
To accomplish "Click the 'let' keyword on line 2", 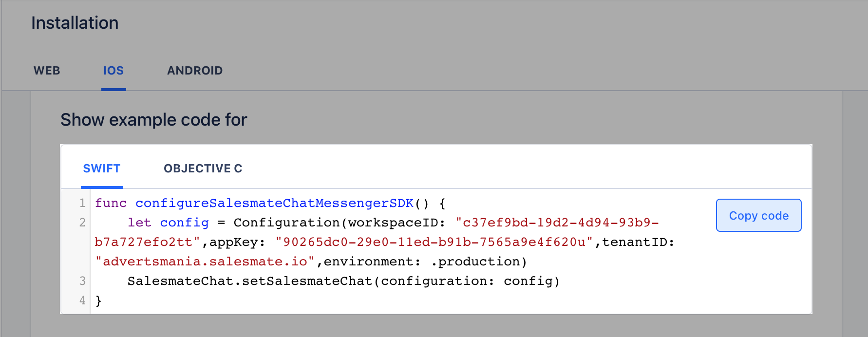I will coord(139,223).
